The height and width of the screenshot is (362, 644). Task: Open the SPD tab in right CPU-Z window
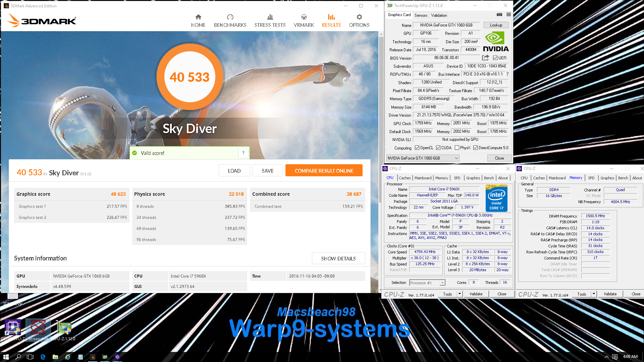point(591,178)
